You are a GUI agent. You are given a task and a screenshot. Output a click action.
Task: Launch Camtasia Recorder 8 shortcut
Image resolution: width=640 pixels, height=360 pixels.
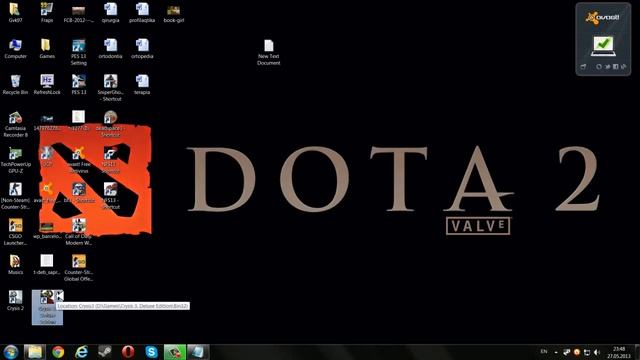(x=15, y=124)
